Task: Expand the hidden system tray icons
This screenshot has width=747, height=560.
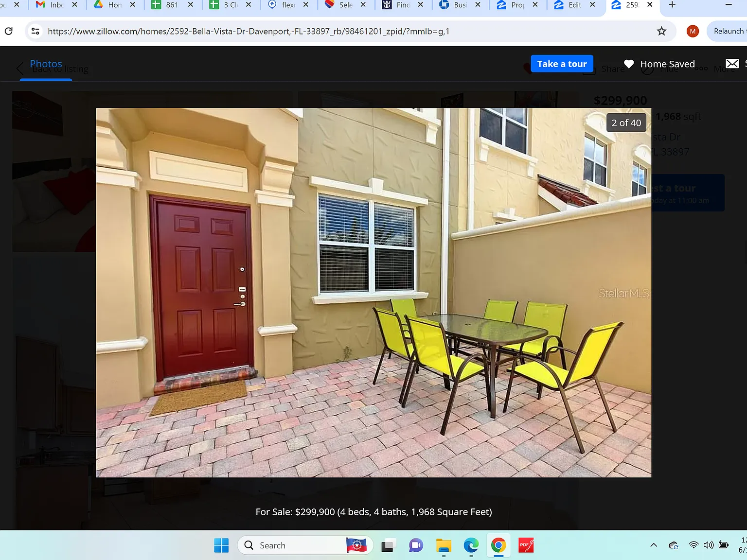Action: click(x=654, y=545)
